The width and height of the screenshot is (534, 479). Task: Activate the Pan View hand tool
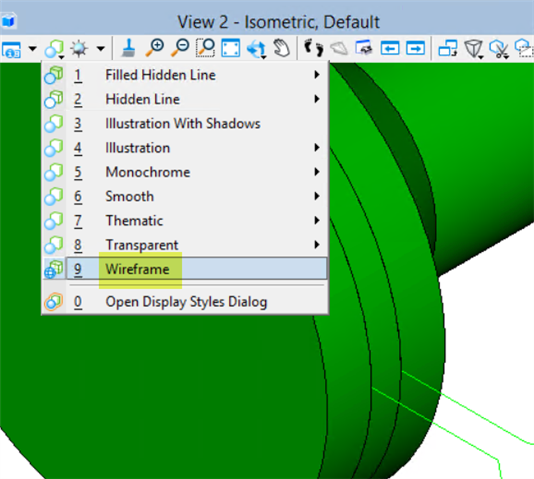point(282,48)
